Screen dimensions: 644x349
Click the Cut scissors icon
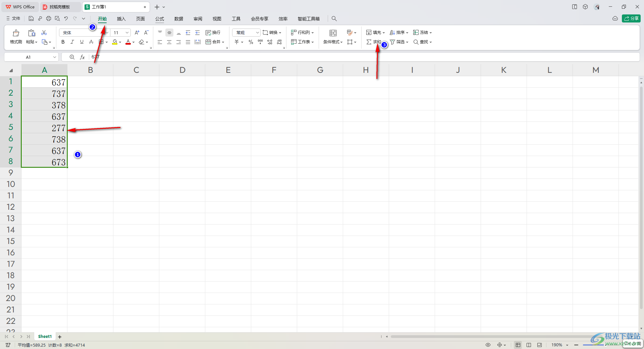point(44,33)
